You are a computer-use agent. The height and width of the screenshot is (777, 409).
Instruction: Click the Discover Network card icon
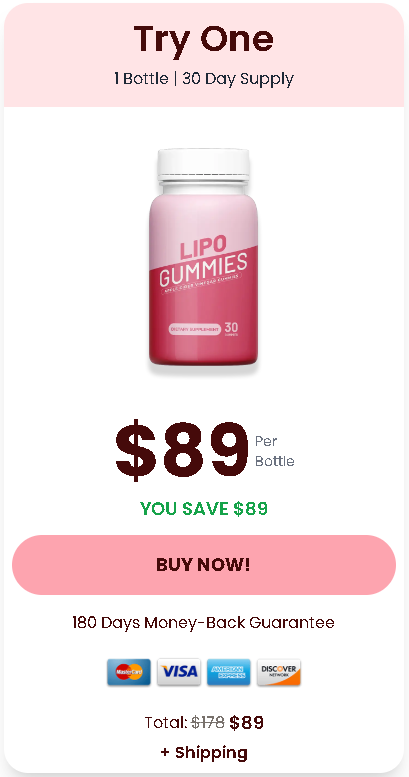click(279, 672)
